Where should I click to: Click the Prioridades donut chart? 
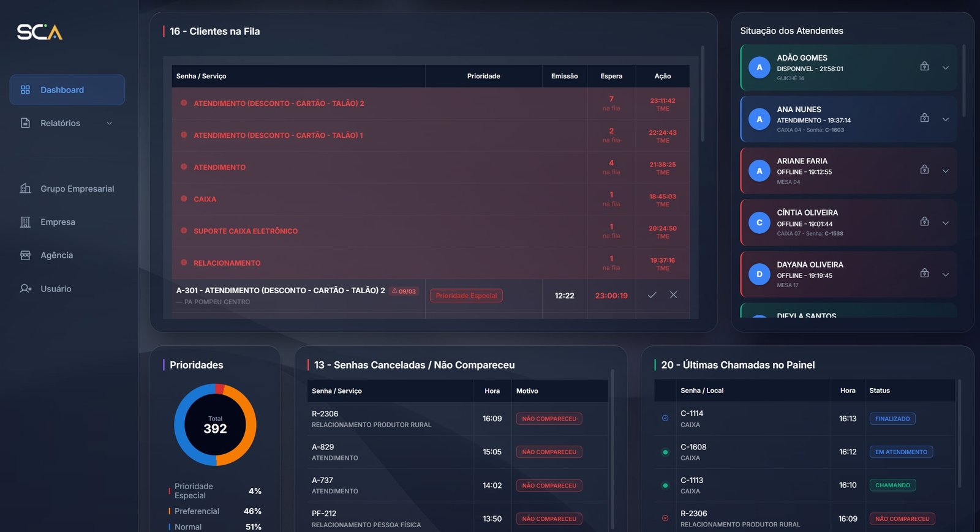point(215,425)
